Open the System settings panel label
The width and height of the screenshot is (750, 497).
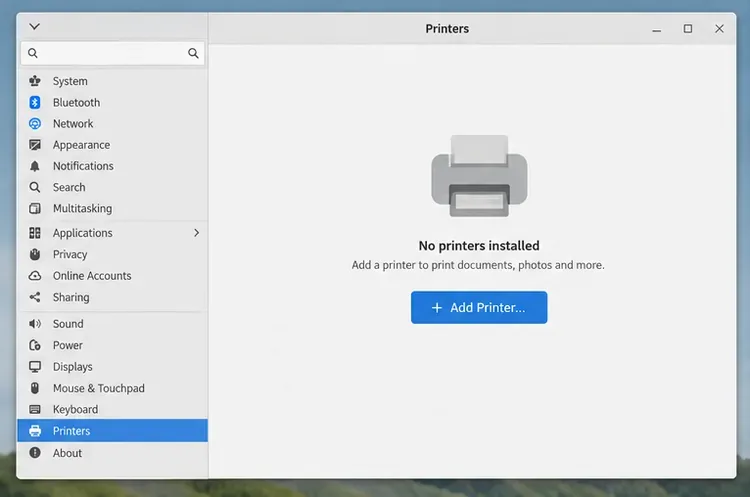[x=70, y=81]
